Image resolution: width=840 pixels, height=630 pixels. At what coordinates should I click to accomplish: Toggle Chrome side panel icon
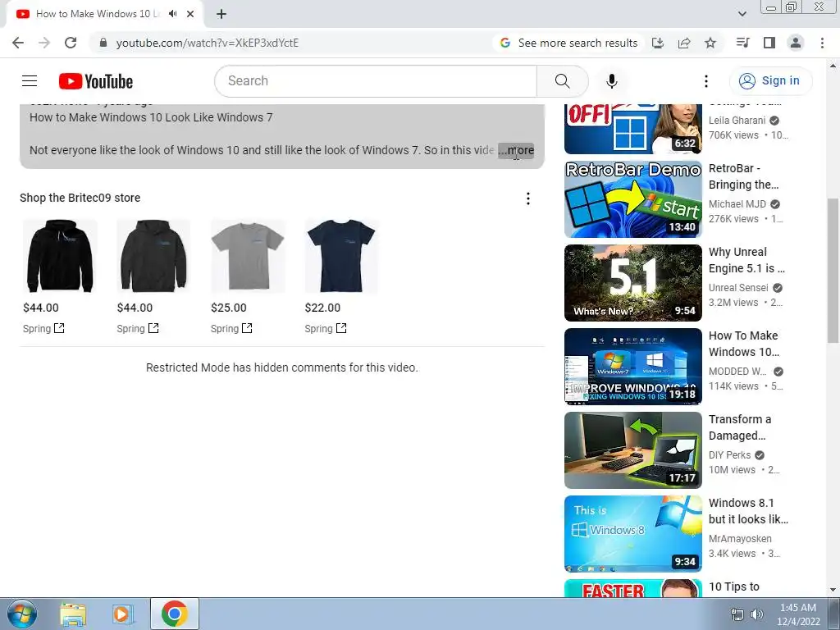tap(769, 43)
